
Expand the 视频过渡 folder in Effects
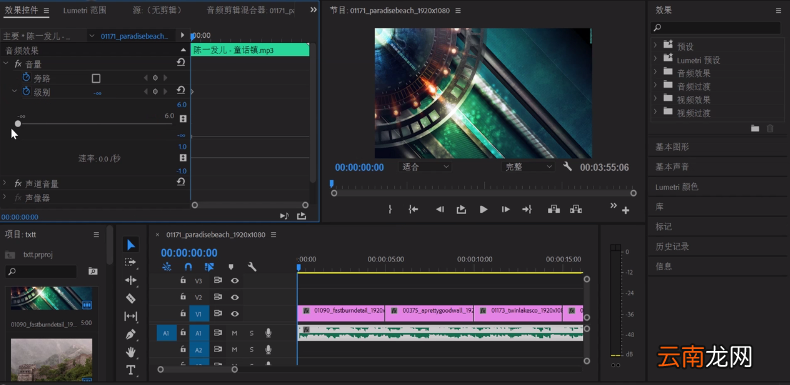tap(655, 111)
